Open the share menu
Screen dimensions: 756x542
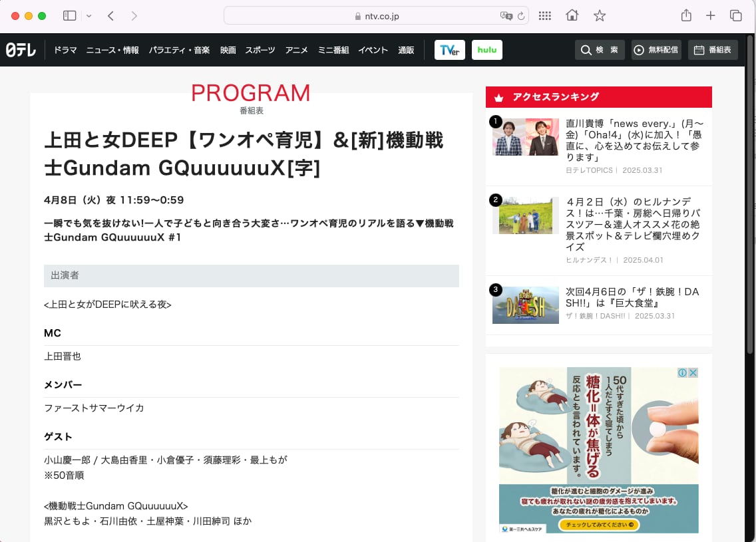(x=686, y=16)
